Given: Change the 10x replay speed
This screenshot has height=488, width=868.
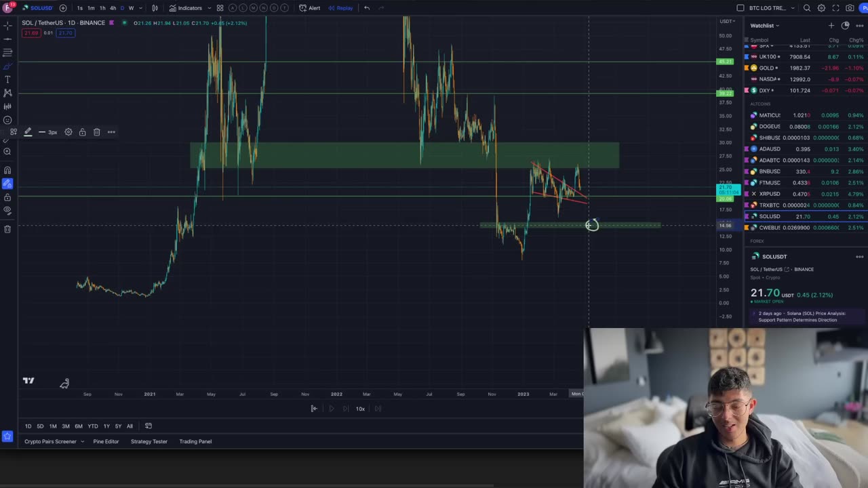Looking at the screenshot, I should click(x=360, y=409).
